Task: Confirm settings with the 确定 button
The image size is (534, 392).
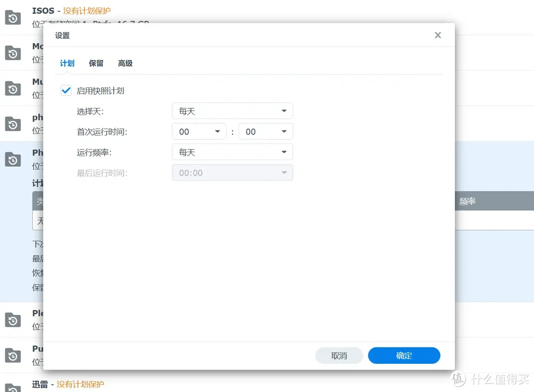Action: [404, 355]
